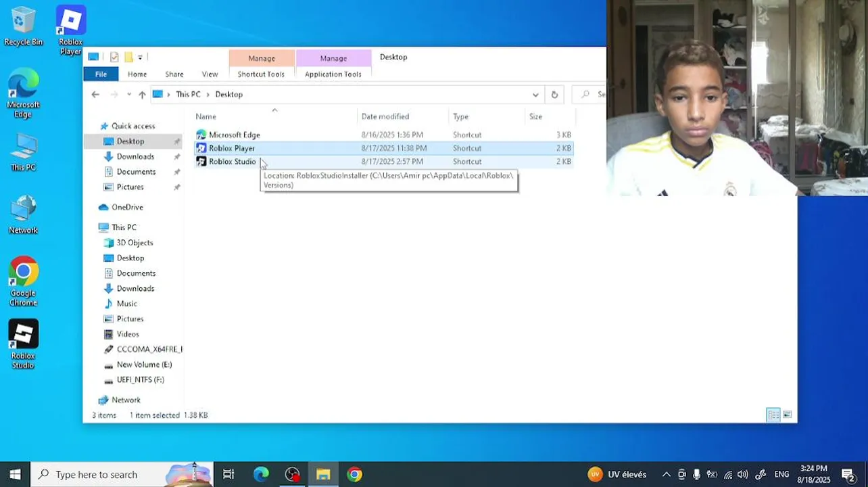Viewport: 868px width, 487px height.
Task: Open Network in navigation pane
Action: click(x=126, y=400)
